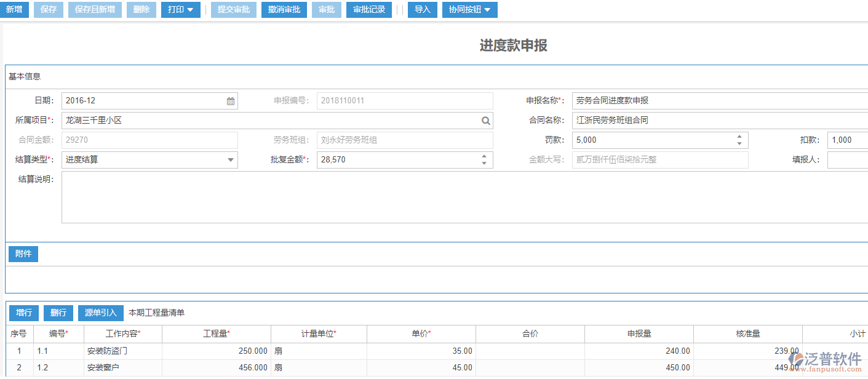Click the 附件 button
868x379 pixels.
tap(23, 253)
